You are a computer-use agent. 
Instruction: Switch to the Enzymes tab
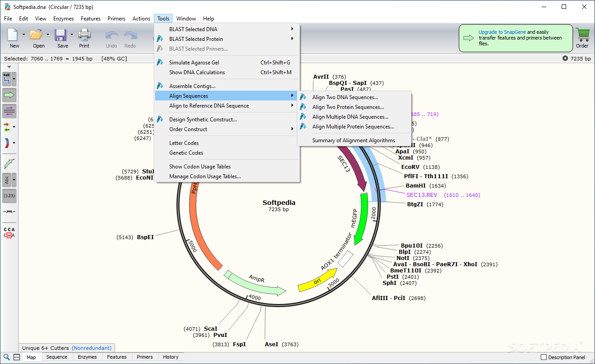tap(87, 357)
